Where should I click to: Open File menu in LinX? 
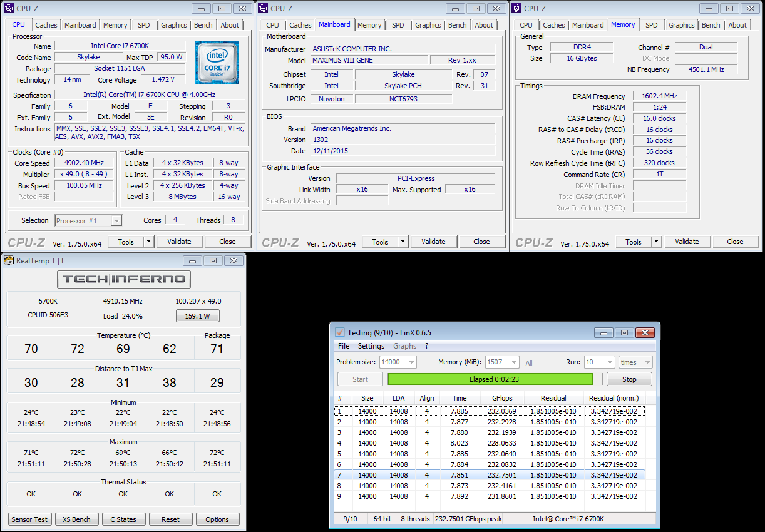344,346
